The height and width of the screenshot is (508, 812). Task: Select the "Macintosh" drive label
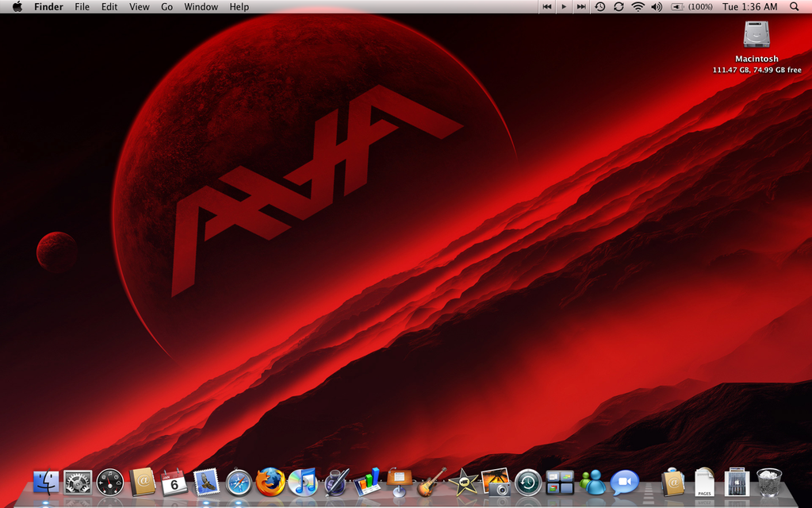pos(756,59)
